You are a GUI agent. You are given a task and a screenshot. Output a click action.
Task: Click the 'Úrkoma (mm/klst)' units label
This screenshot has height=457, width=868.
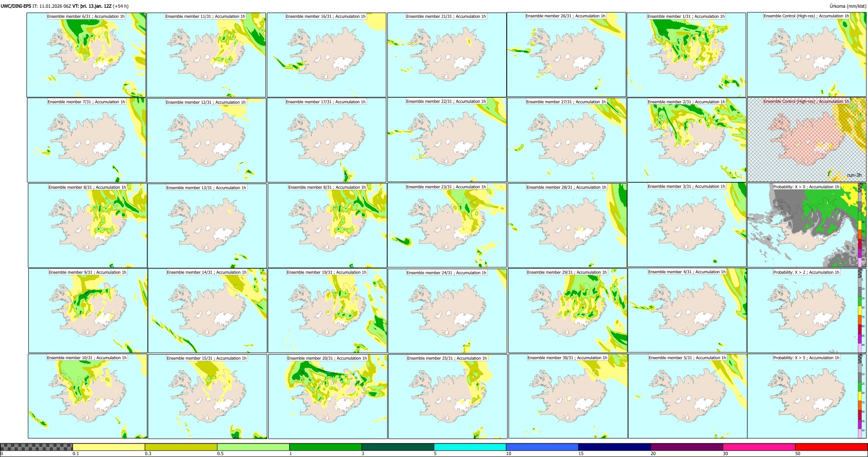pos(848,6)
